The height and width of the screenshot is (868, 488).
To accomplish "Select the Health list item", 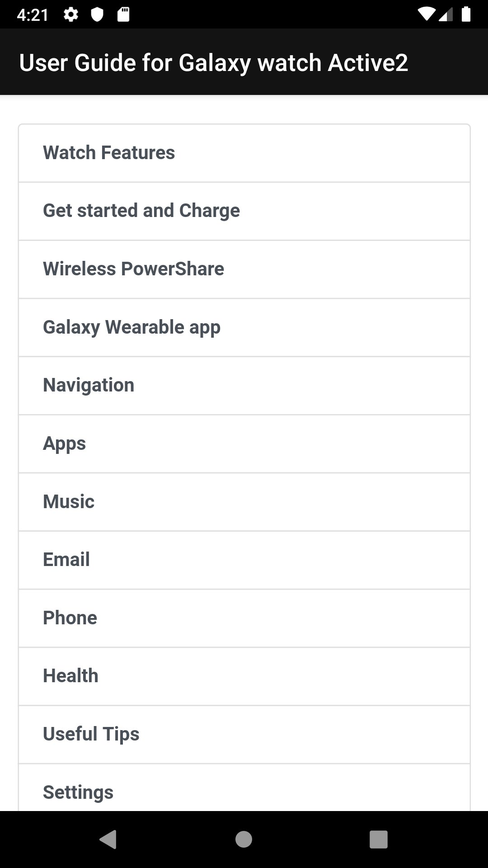I will click(x=244, y=676).
